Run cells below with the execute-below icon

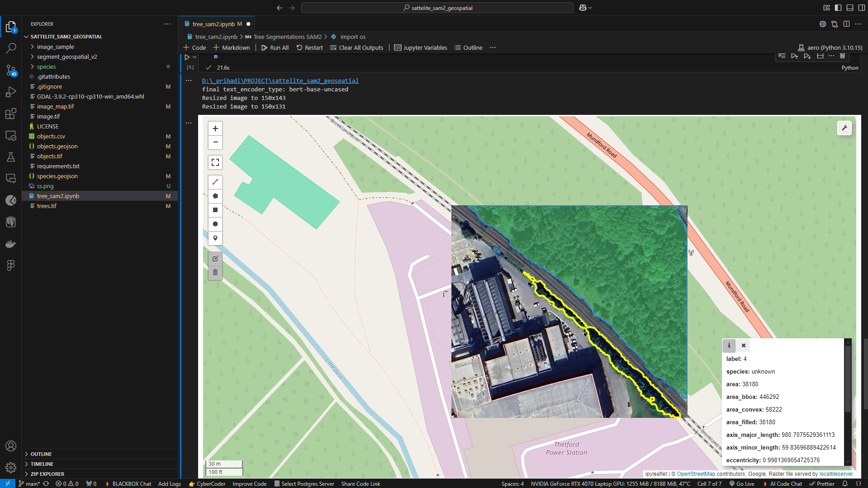click(x=807, y=56)
